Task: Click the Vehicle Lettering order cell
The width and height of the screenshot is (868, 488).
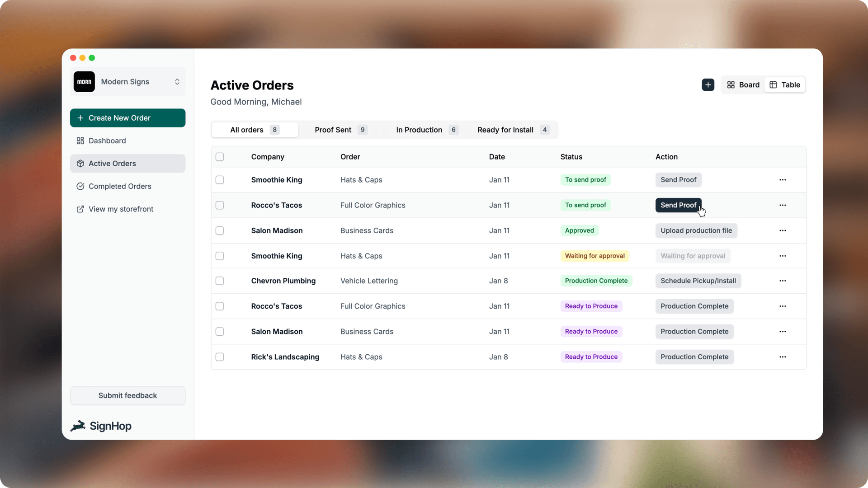Action: tap(369, 281)
